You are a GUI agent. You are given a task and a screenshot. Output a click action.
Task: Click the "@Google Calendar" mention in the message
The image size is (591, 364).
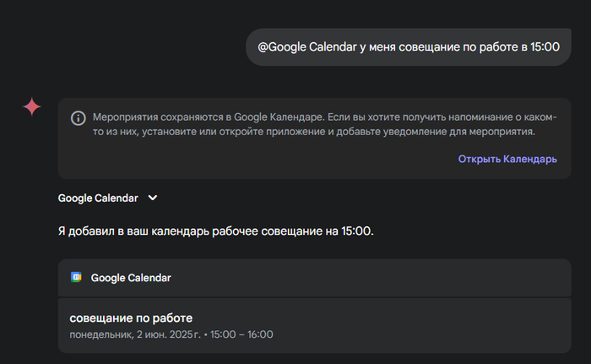307,46
